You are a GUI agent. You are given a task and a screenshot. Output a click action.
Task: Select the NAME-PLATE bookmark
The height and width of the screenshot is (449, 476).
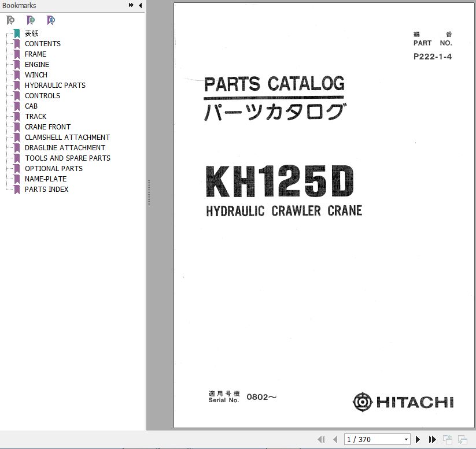point(46,179)
